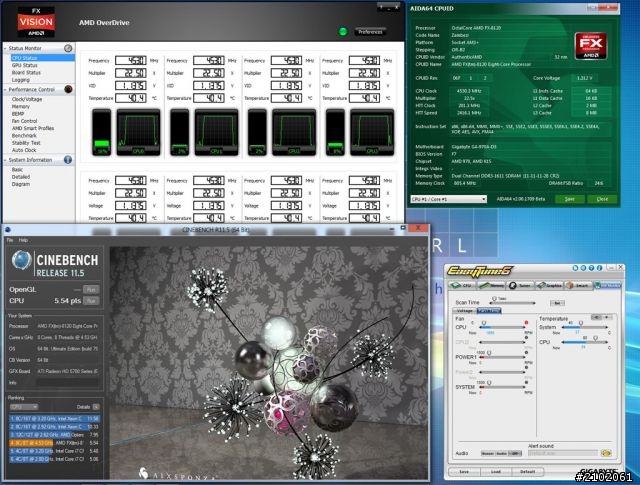Collapse the Status Monitor section

coord(5,48)
